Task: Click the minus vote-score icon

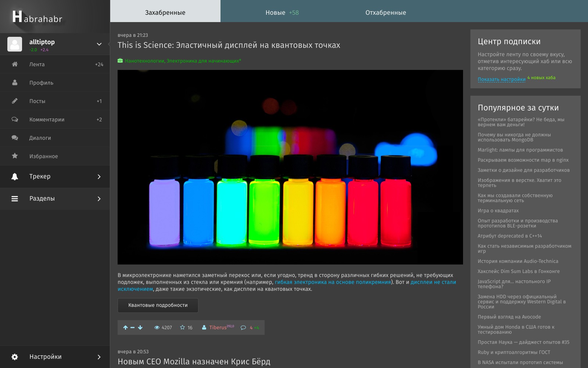Action: (133, 328)
